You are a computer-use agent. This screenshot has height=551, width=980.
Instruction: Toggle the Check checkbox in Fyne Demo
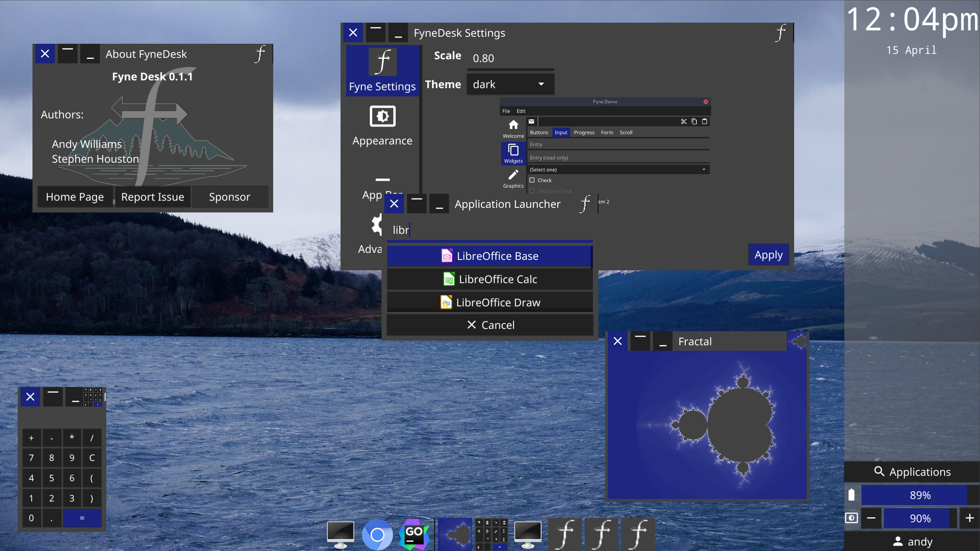[x=532, y=180]
